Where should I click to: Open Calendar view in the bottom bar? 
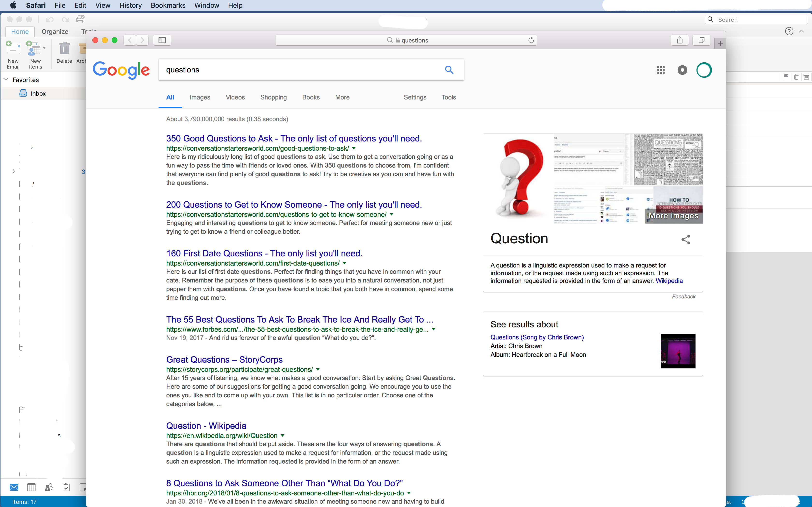[x=31, y=487]
